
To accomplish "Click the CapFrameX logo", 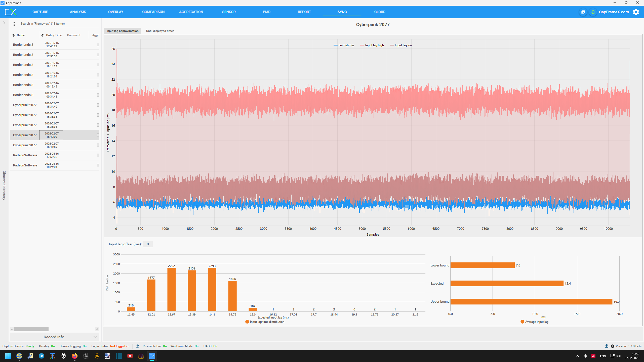I will 11,12.
